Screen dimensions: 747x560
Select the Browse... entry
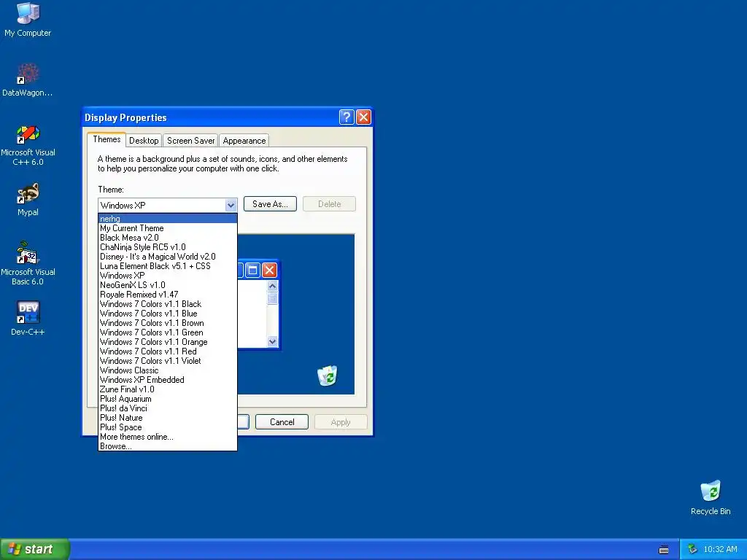167,446
